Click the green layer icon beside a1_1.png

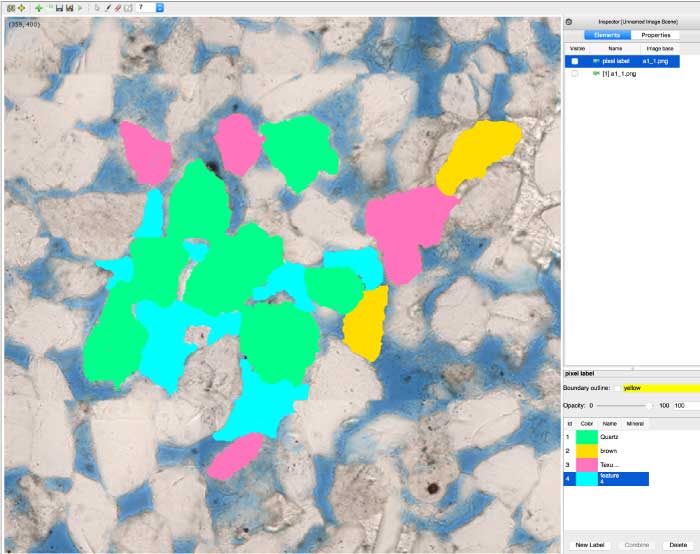596,74
